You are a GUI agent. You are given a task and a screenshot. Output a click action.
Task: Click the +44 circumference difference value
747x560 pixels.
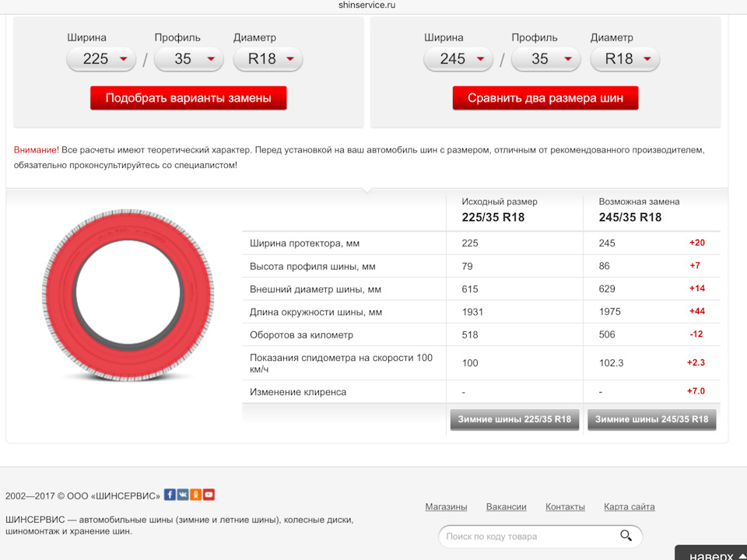(x=697, y=311)
